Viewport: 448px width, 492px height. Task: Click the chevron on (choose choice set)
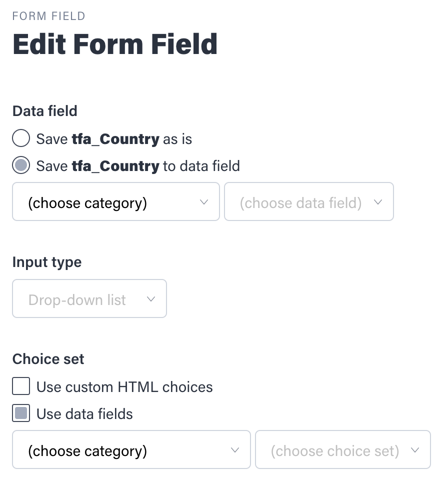[414, 449]
